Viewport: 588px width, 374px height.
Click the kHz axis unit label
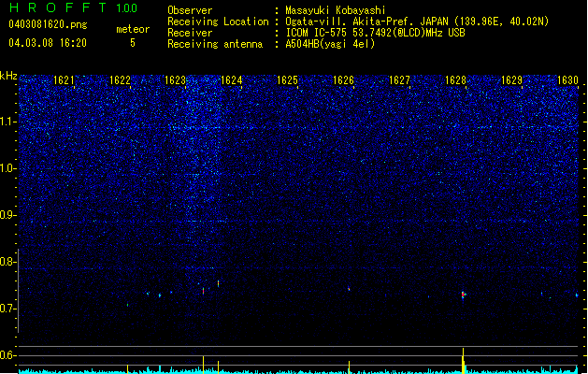point(8,76)
